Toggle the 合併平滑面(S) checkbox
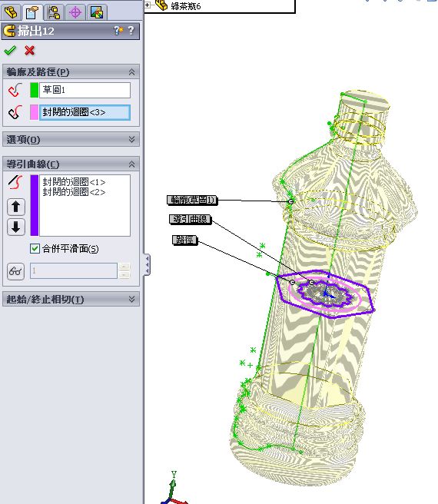The width and height of the screenshot is (438, 504). 35,248
